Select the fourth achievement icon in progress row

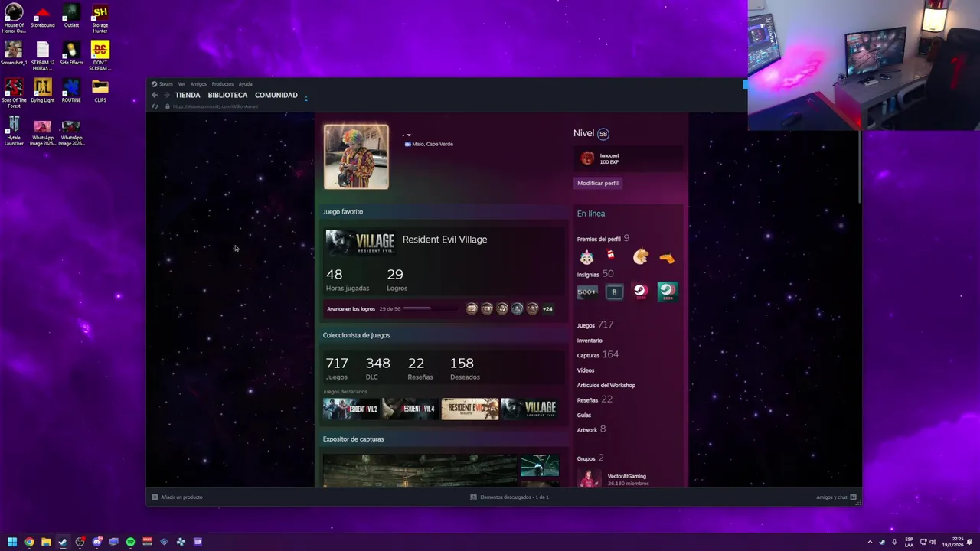(x=518, y=308)
